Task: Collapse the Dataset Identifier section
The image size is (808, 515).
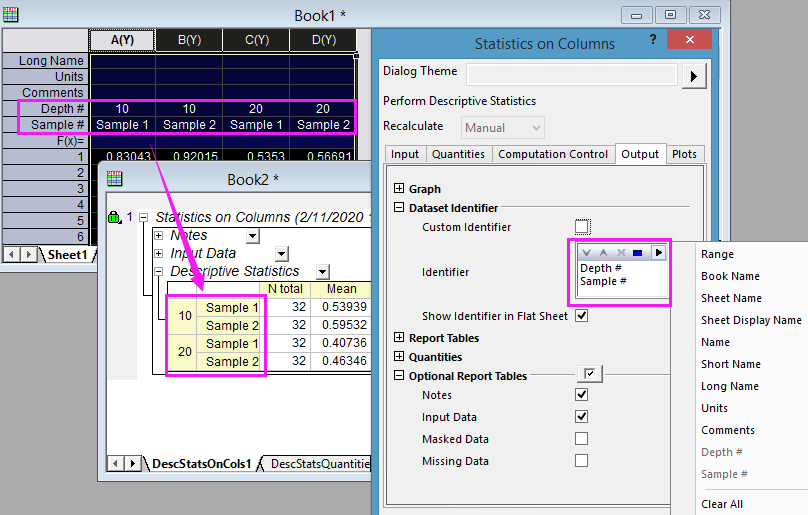Action: coord(399,207)
